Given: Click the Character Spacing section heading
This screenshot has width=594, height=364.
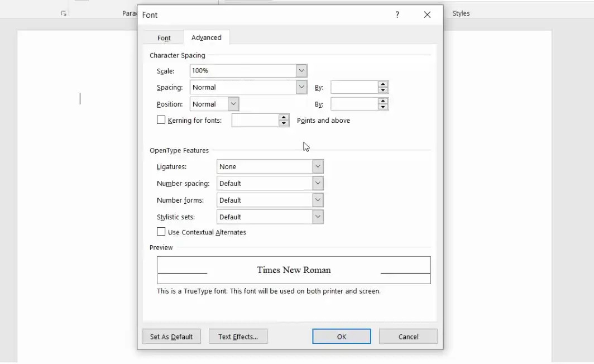Looking at the screenshot, I should (x=178, y=55).
